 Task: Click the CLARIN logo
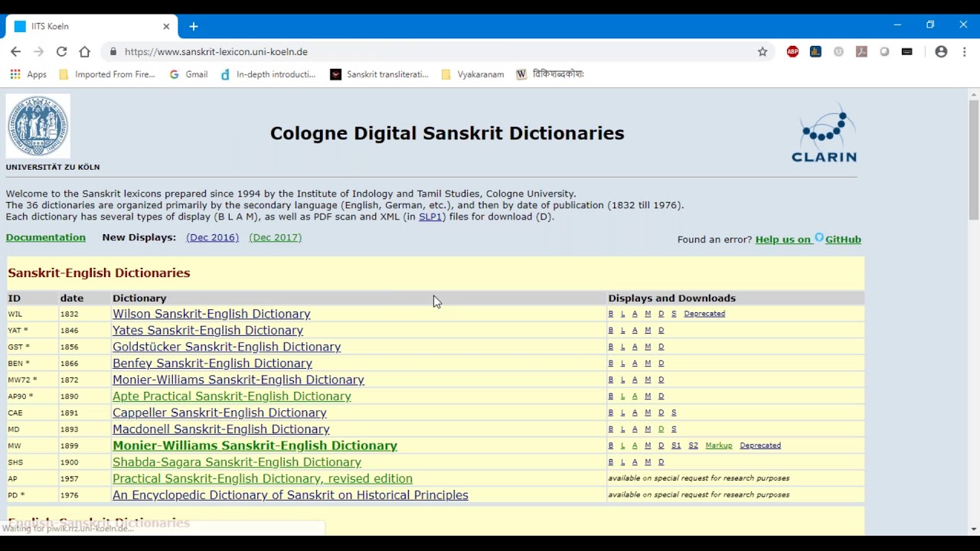tap(825, 133)
